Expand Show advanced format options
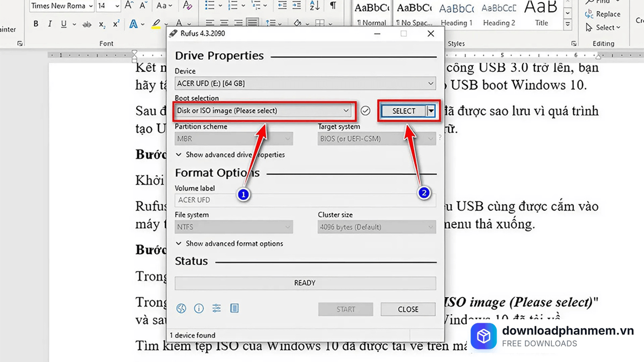The height and width of the screenshot is (362, 644). coord(229,243)
